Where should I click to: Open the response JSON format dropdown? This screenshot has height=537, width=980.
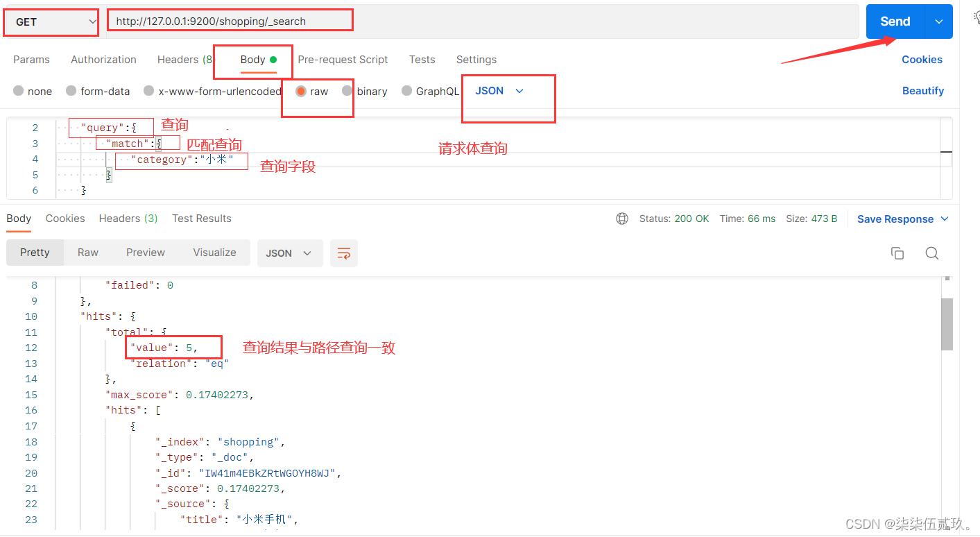click(290, 253)
